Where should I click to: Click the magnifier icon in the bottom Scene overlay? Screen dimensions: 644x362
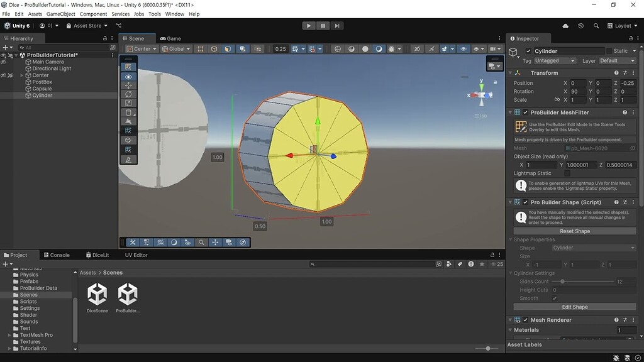pos(201,242)
